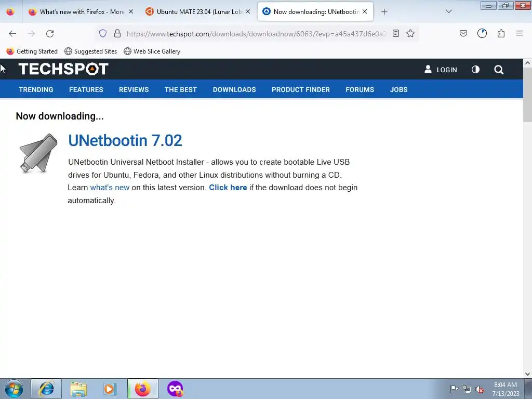Open the Action Center flag tray icon
The image size is (532, 399).
(x=454, y=389)
